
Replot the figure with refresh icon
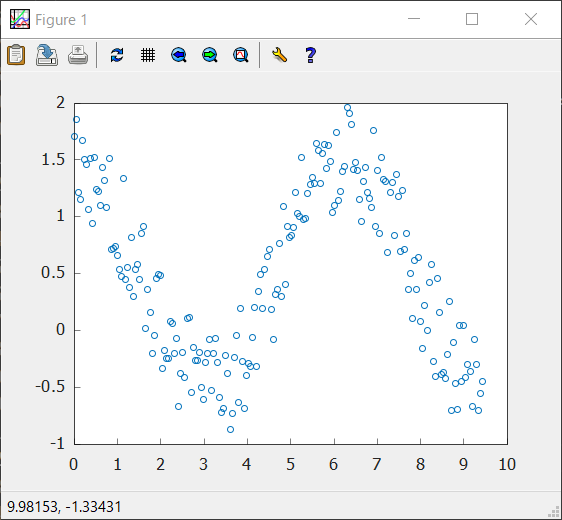click(x=117, y=55)
